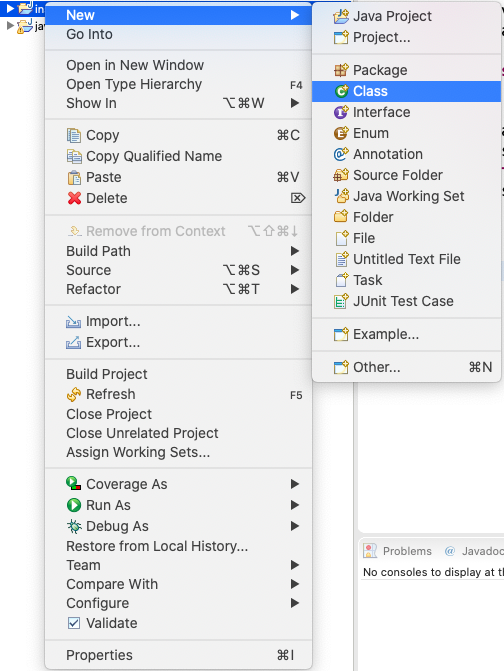504x671 pixels.
Task: Select Open Type Hierarchy
Action: [178, 84]
